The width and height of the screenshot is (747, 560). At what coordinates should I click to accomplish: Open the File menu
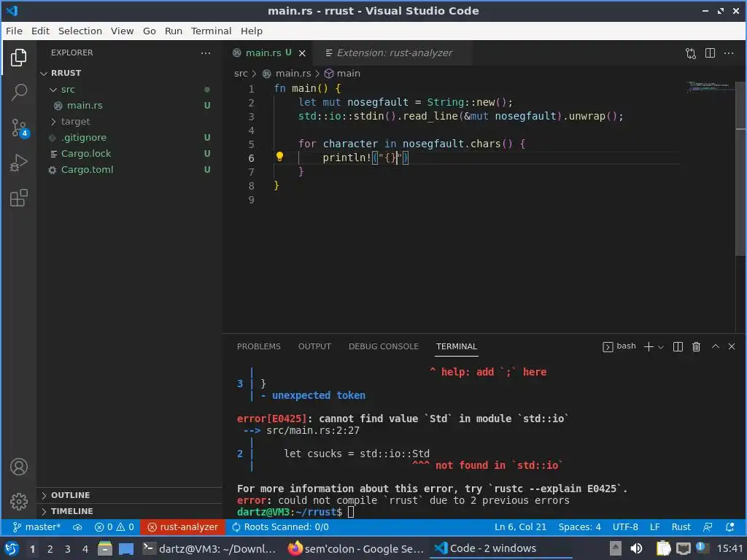14,31
